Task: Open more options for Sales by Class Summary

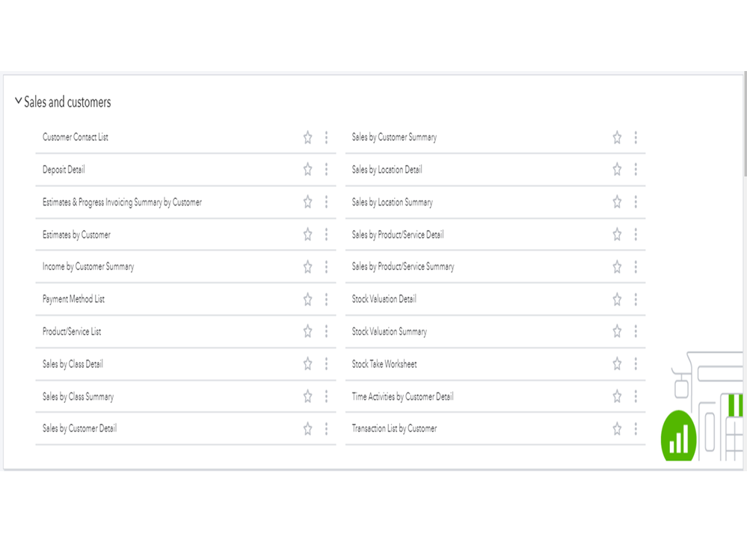Action: 326,396
